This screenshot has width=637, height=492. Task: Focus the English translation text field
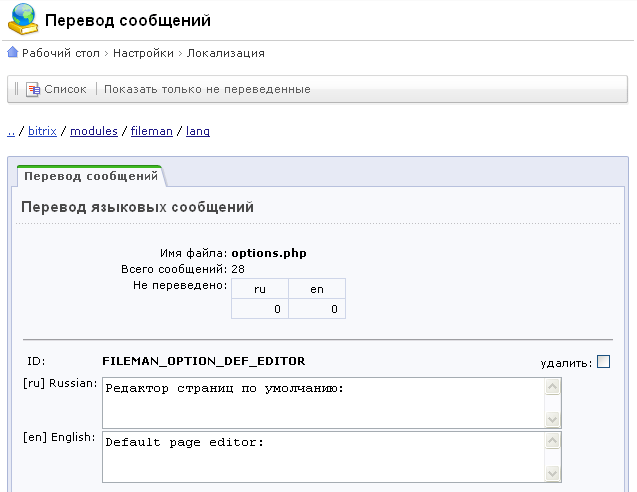tap(322, 457)
